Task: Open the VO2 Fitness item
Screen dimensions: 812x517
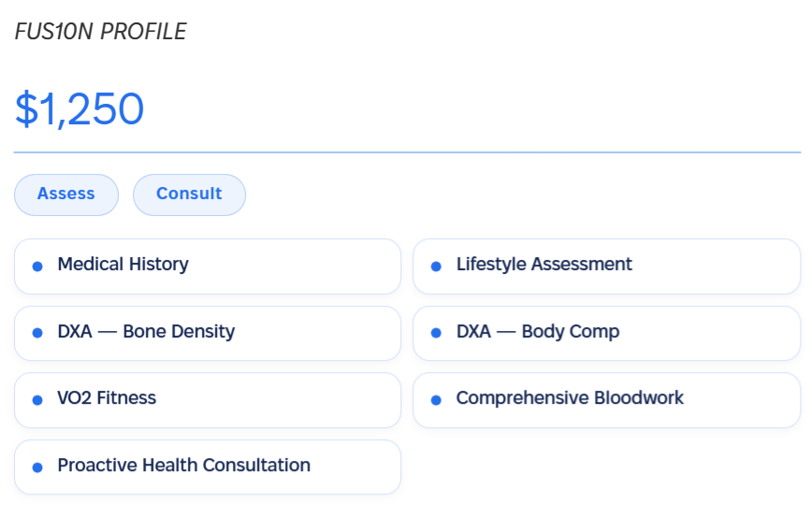Action: [x=208, y=400]
